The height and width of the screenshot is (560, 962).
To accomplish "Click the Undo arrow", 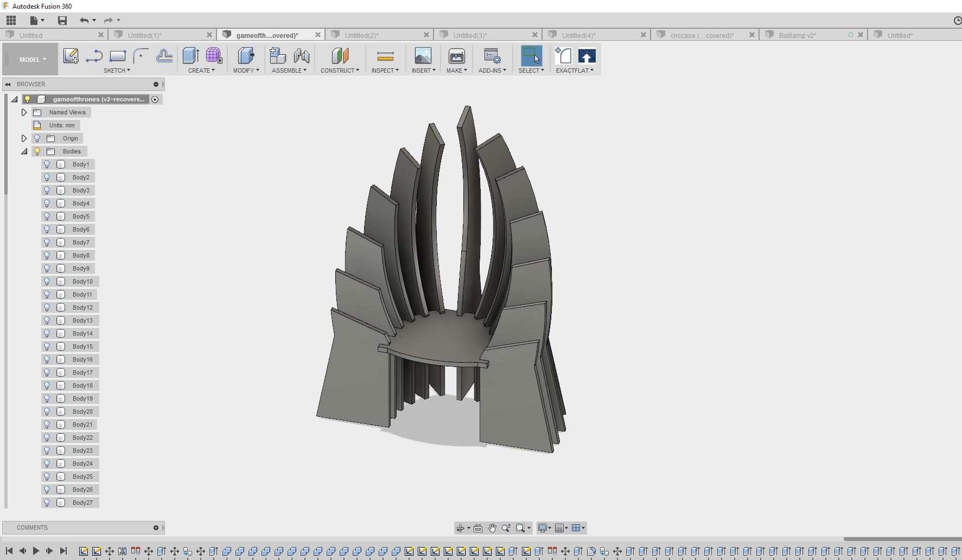I will pos(84,21).
